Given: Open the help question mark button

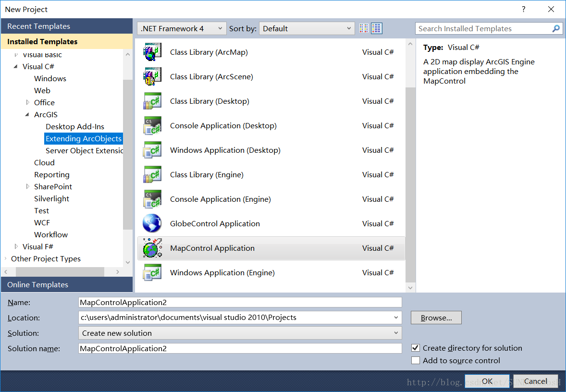Looking at the screenshot, I should click(x=523, y=10).
